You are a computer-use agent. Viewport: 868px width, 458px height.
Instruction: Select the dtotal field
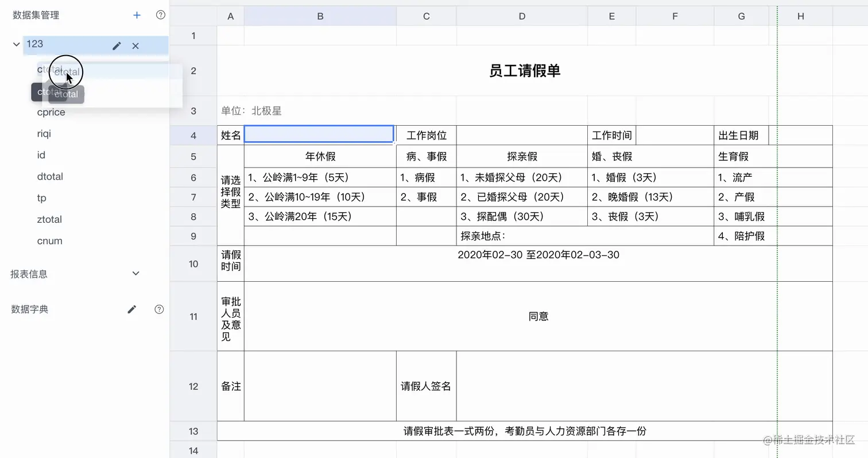49,176
